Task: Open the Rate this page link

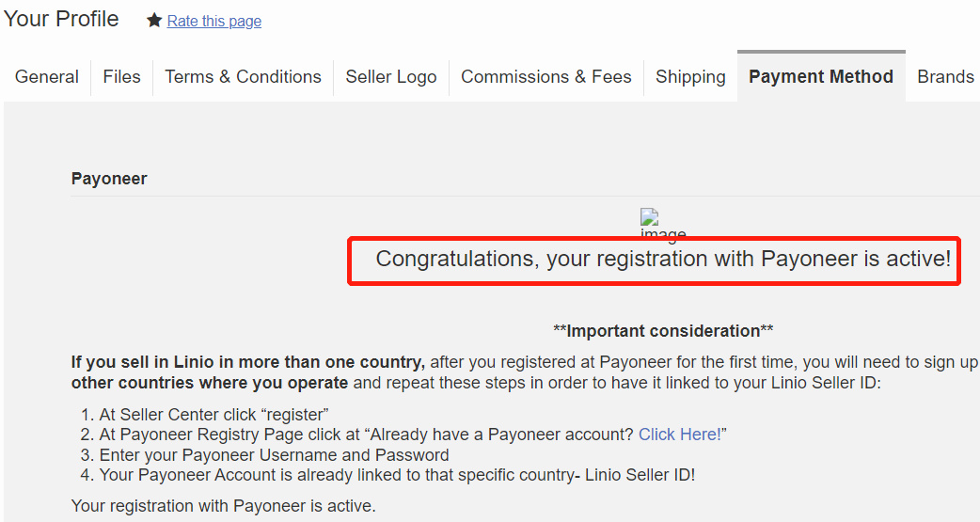Action: click(x=214, y=22)
